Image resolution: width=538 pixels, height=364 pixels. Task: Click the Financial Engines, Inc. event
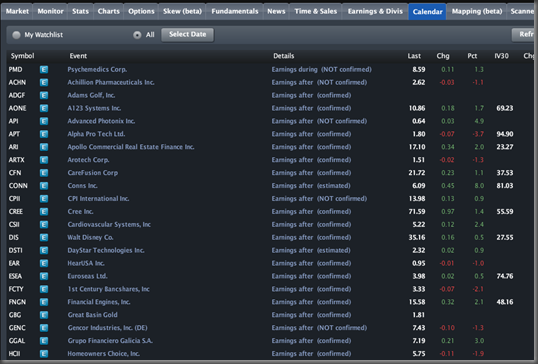[x=99, y=302]
